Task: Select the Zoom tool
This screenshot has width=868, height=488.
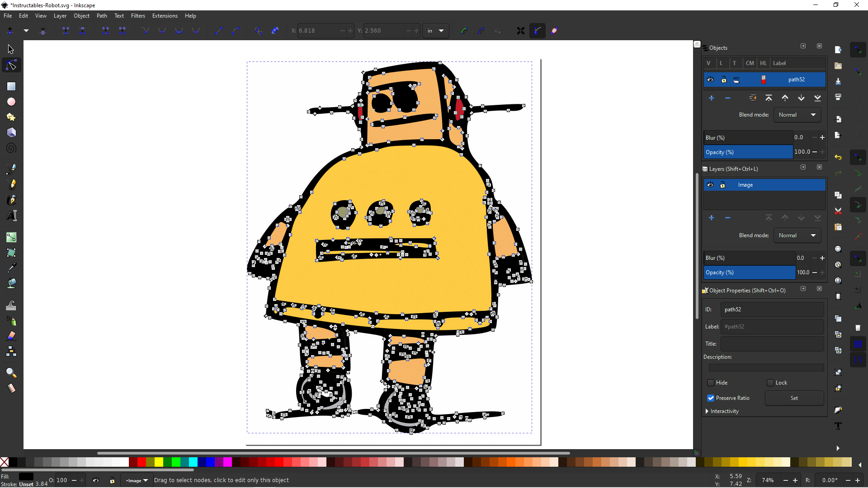Action: pos(11,372)
